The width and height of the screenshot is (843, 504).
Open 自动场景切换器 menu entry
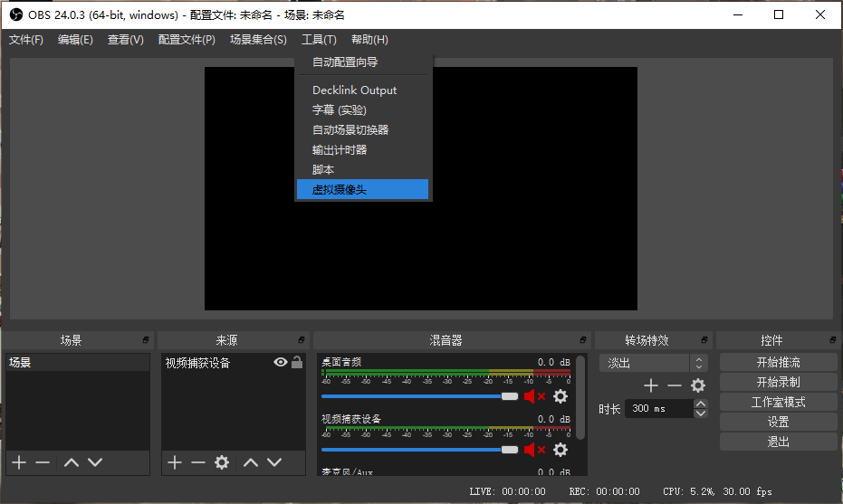(363, 130)
